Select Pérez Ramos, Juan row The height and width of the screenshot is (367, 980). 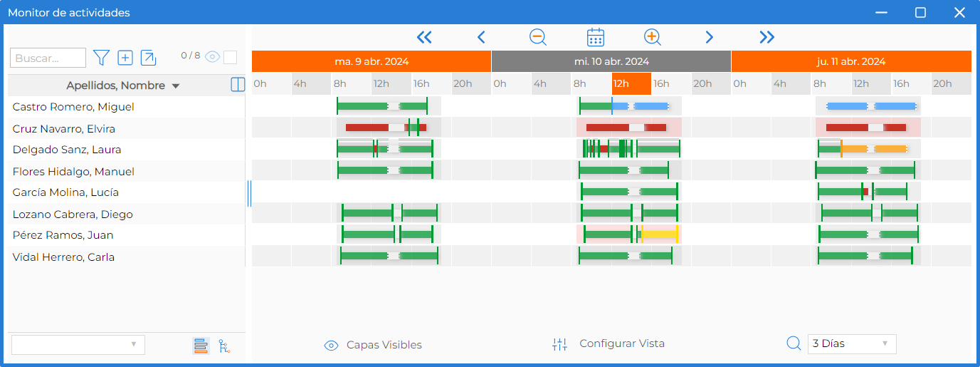point(127,235)
